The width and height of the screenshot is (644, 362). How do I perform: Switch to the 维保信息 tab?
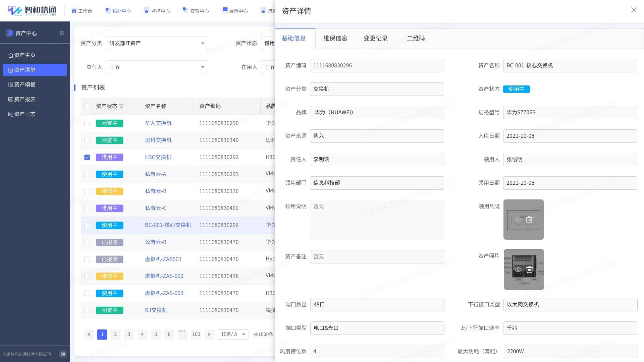[x=335, y=39]
